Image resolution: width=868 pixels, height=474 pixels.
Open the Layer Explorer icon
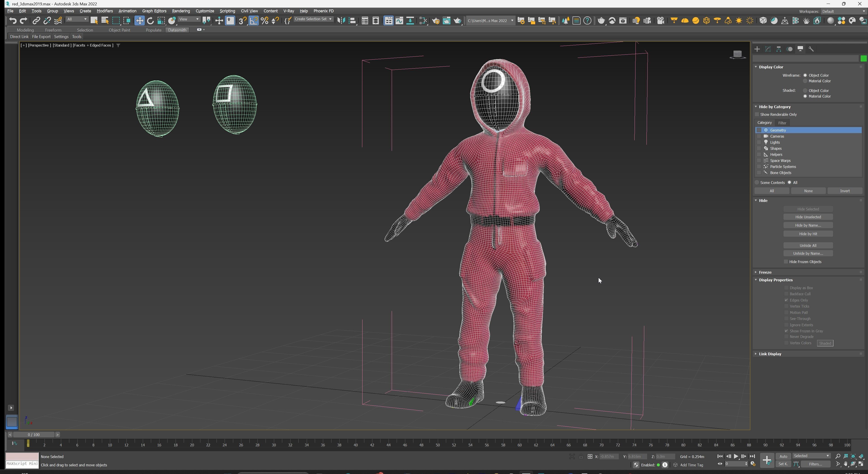tap(375, 21)
